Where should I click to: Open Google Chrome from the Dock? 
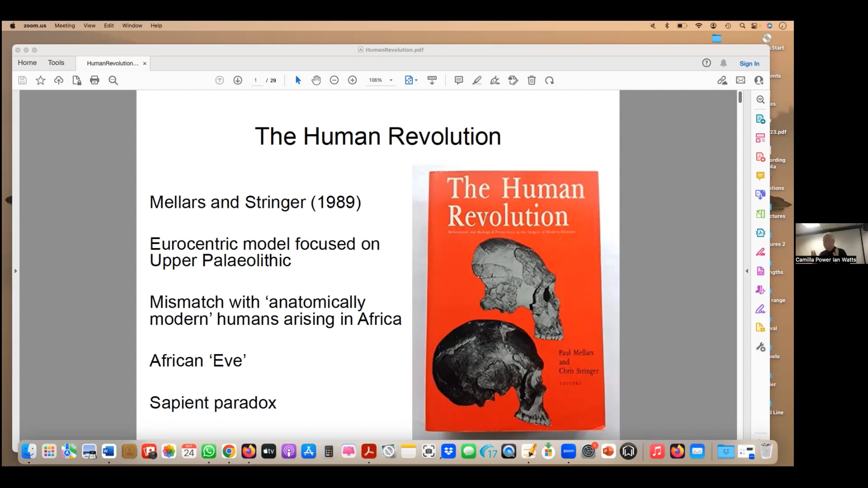click(229, 451)
